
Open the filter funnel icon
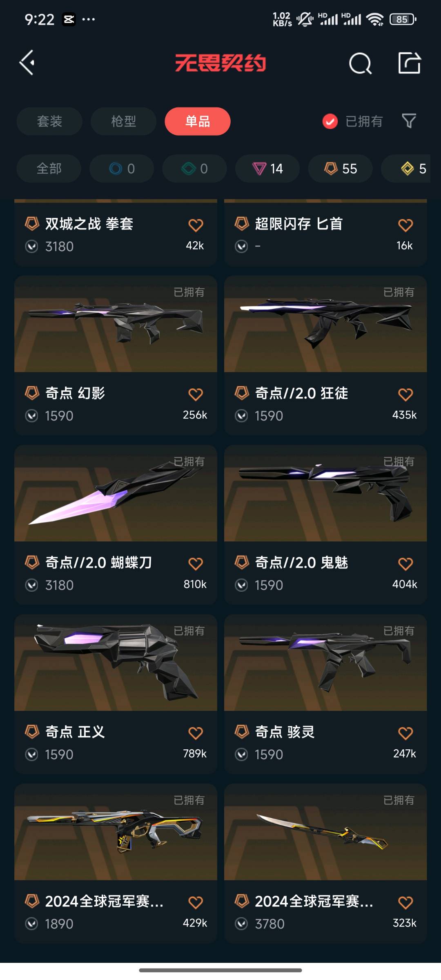[x=409, y=121]
